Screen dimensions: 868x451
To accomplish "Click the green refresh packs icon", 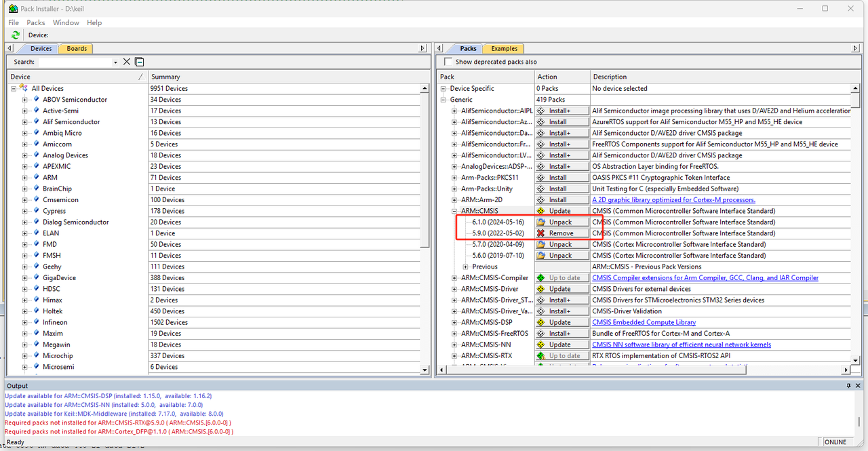I will (x=15, y=35).
